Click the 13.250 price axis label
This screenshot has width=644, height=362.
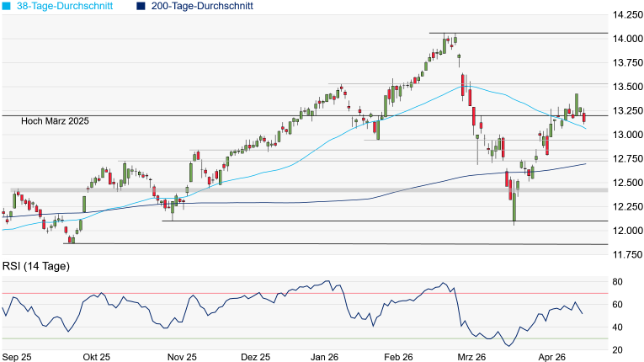(627, 110)
